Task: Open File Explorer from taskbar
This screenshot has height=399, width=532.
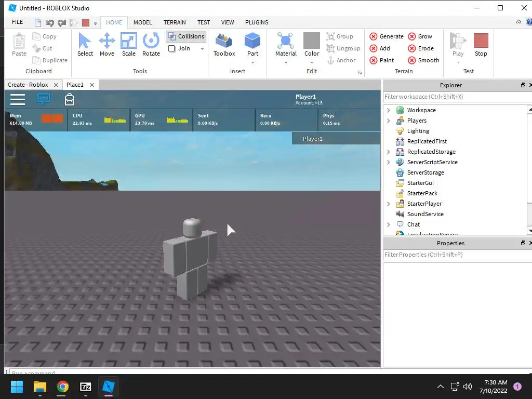Action: (39, 387)
